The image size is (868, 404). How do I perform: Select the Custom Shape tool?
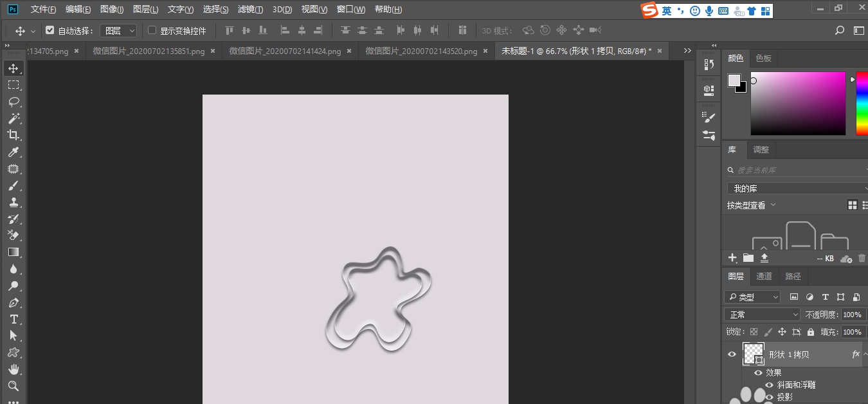click(x=14, y=353)
